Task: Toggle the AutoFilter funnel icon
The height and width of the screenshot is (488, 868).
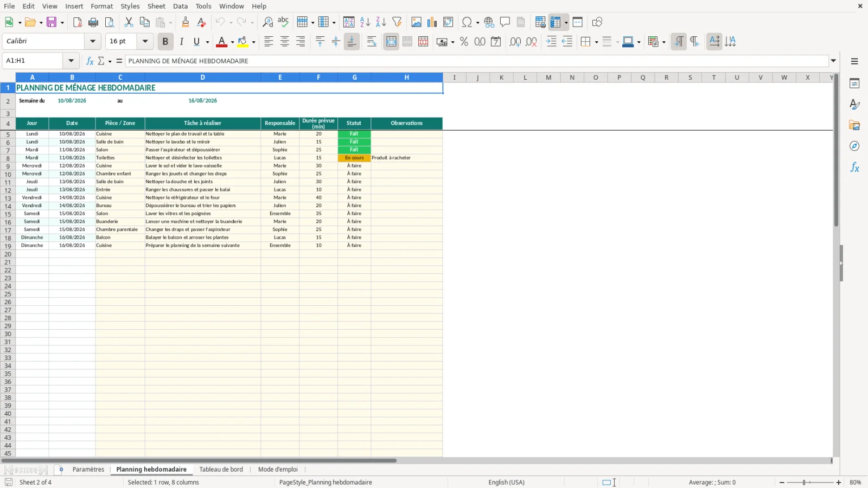Action: 397,22
